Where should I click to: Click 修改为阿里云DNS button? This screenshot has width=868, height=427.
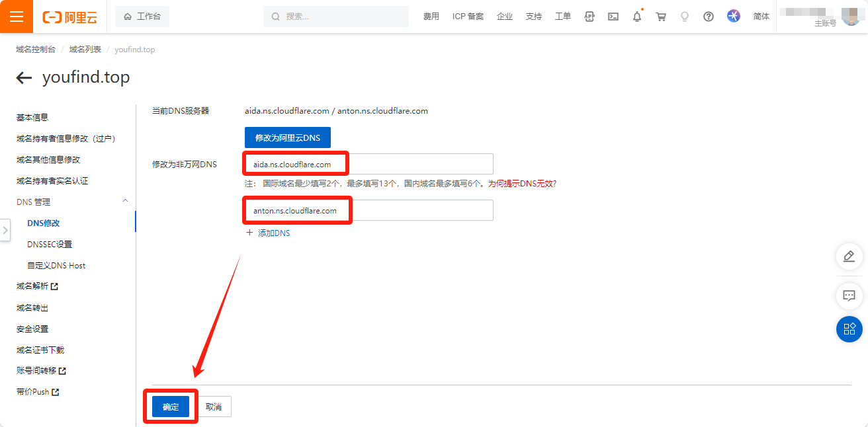pos(287,137)
